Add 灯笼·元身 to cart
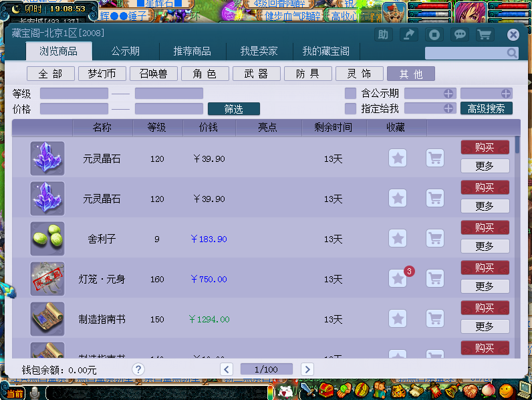Screen dimensions: 532x400 (x=435, y=279)
